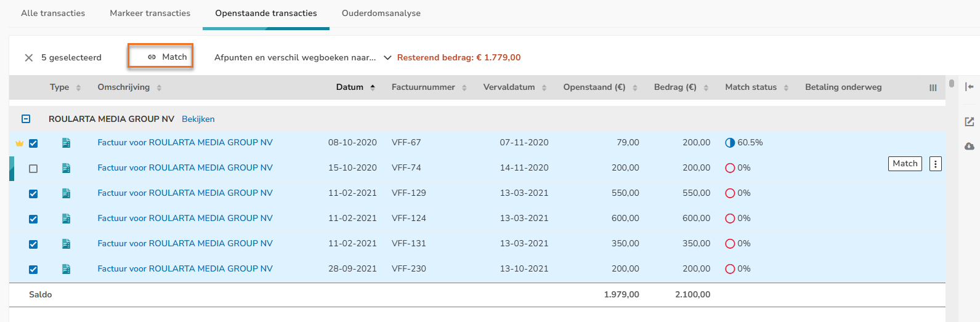Image resolution: width=980 pixels, height=322 pixels.
Task: Click document icon of VFF-67 row
Action: coord(66,143)
